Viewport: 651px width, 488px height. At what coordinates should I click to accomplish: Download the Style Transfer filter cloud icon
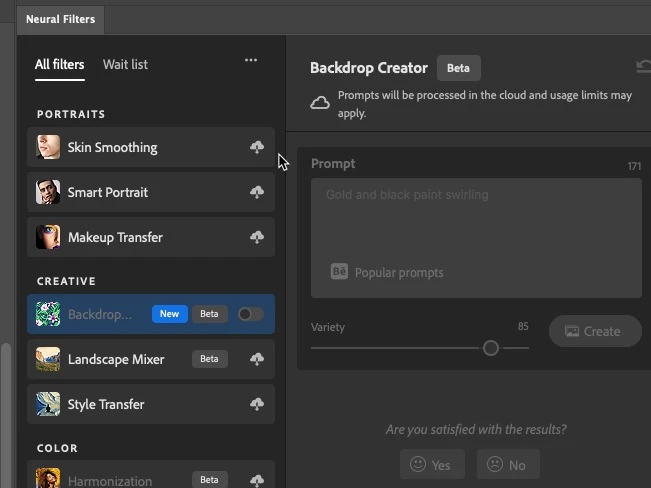click(257, 404)
